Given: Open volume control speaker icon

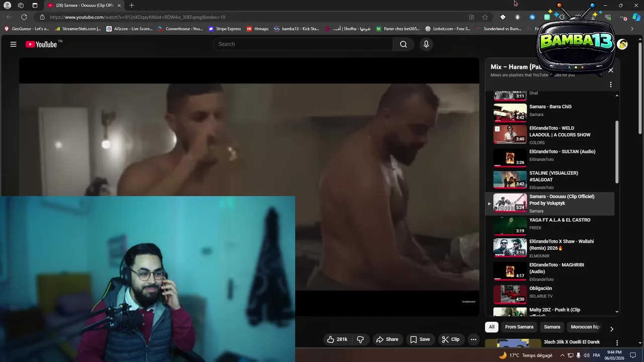Looking at the screenshot, I should click(x=587, y=355).
